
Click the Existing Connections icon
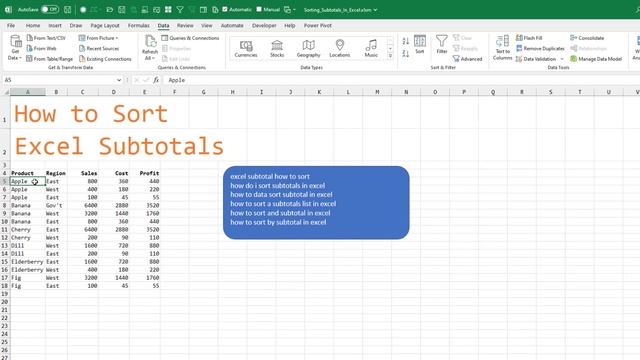pyautogui.click(x=82, y=59)
